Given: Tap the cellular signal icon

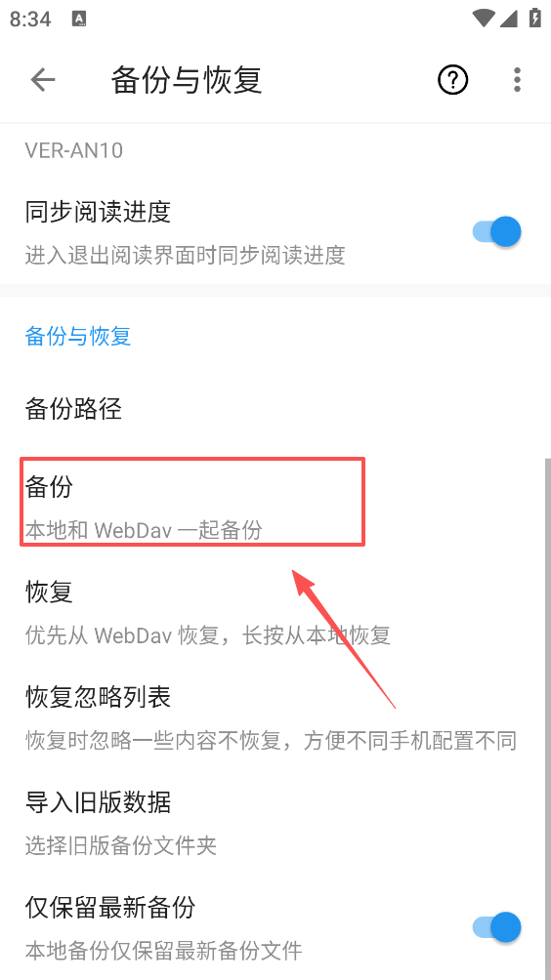Looking at the screenshot, I should point(508,19).
